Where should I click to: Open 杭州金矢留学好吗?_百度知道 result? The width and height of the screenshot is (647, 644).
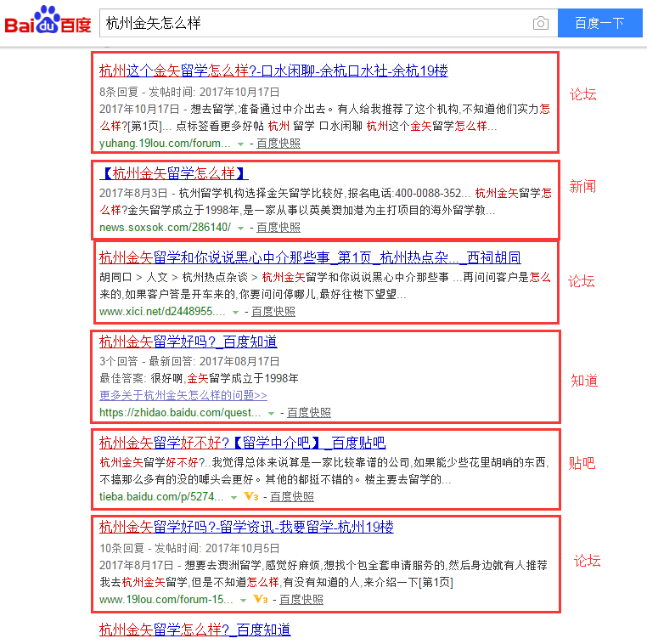click(x=188, y=342)
